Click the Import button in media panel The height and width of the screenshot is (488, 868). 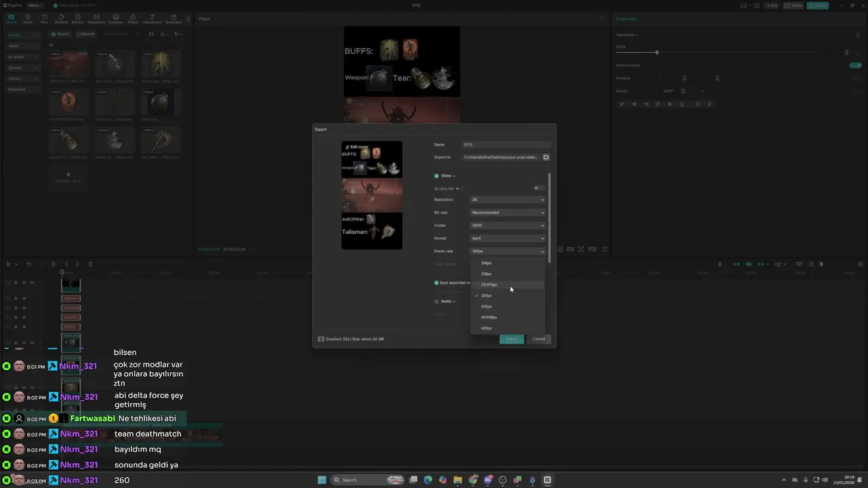coord(62,34)
